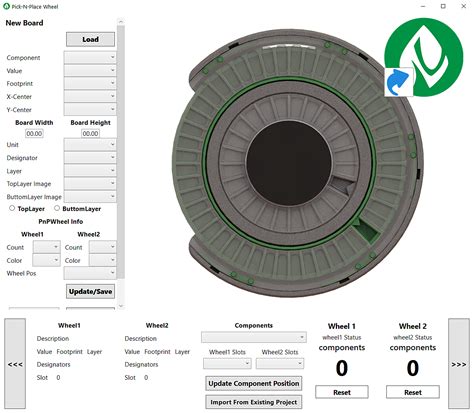This screenshot has height=413, width=474.
Task: Close the Pick-N-Place Wheel window
Action: [464, 6]
